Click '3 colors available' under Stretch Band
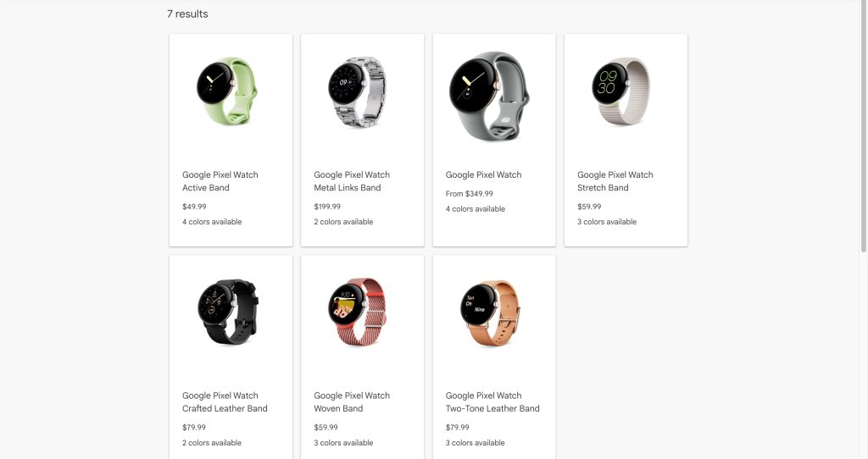 607,222
